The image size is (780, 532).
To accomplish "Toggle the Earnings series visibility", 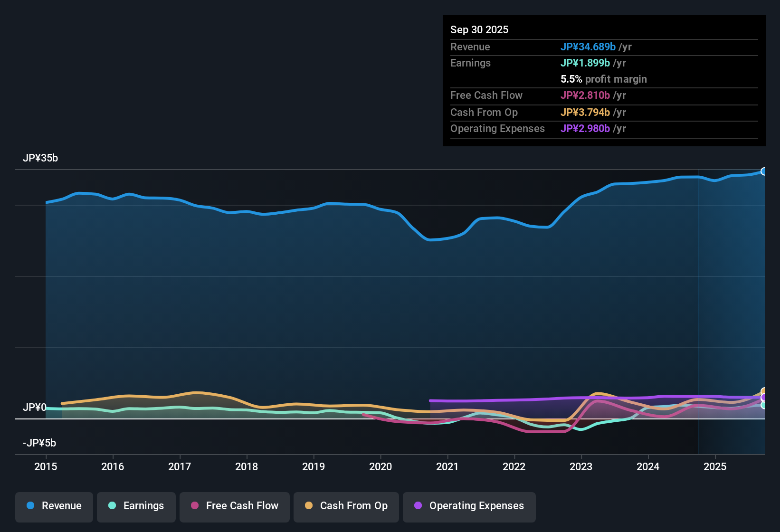I will click(136, 506).
